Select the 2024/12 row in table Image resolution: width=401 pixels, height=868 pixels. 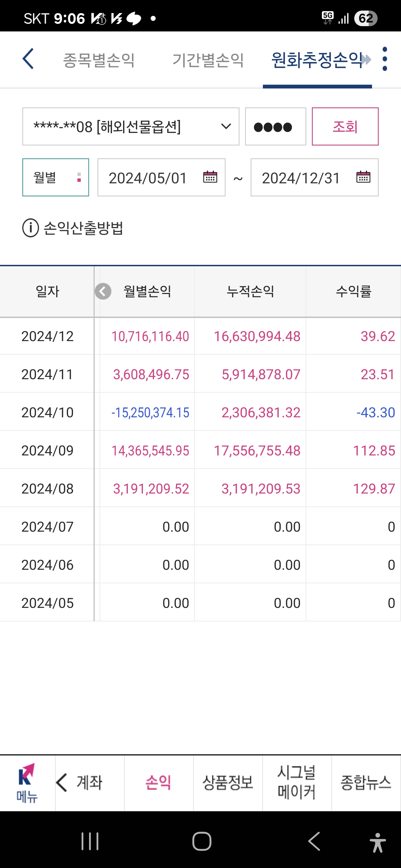click(200, 336)
